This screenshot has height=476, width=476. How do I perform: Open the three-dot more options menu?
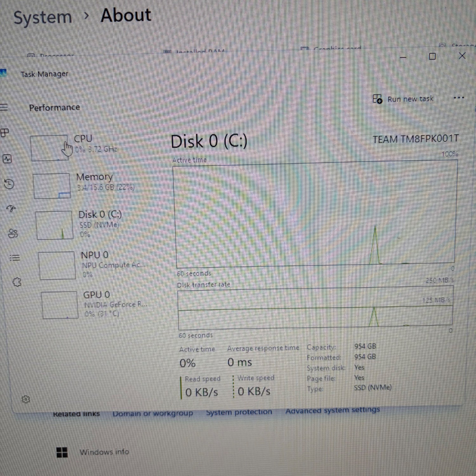point(459,98)
